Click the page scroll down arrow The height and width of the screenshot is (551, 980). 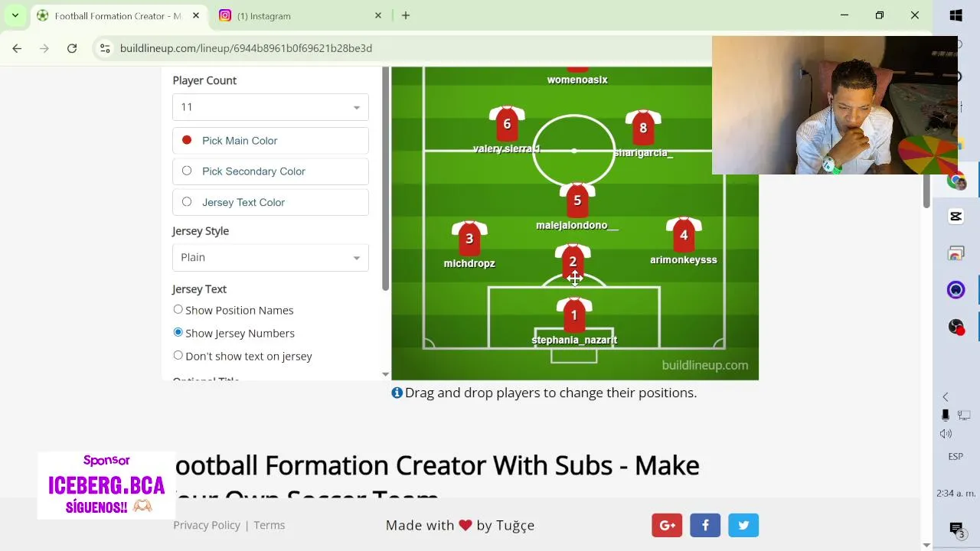pyautogui.click(x=926, y=545)
